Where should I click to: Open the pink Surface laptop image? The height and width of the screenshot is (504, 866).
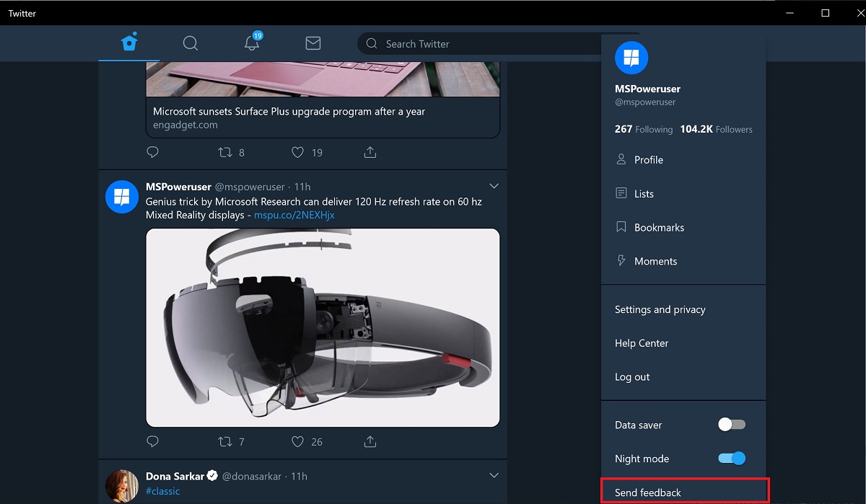pos(323,79)
